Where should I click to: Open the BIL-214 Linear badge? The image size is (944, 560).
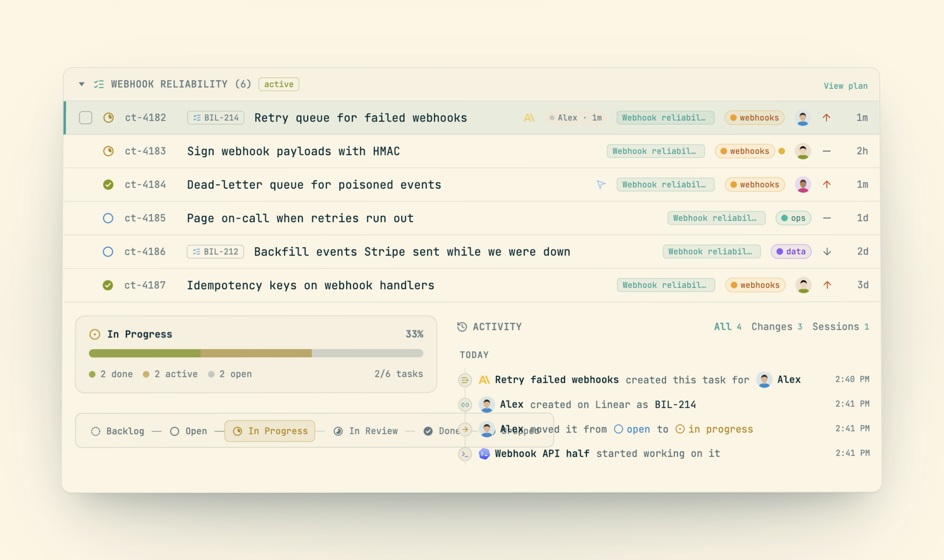pyautogui.click(x=216, y=117)
